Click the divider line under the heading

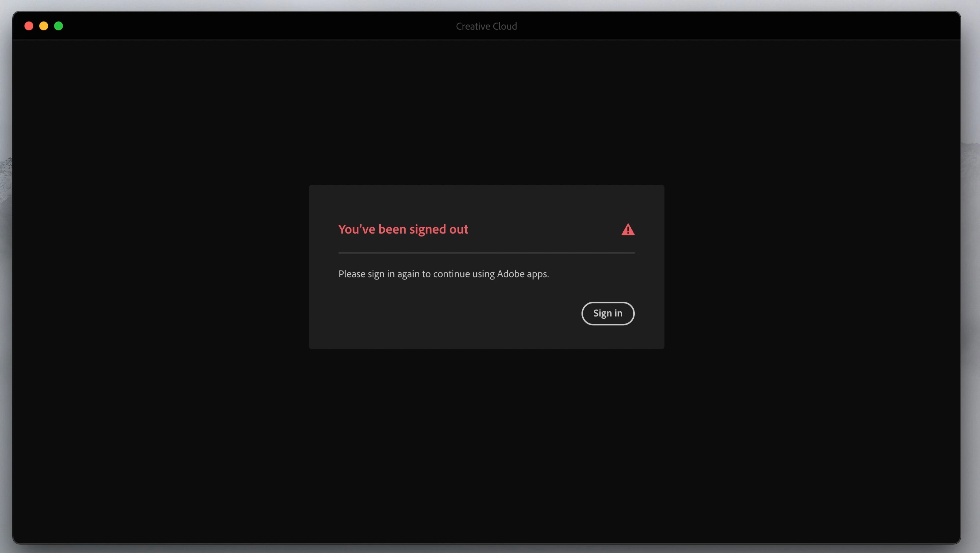pos(486,252)
